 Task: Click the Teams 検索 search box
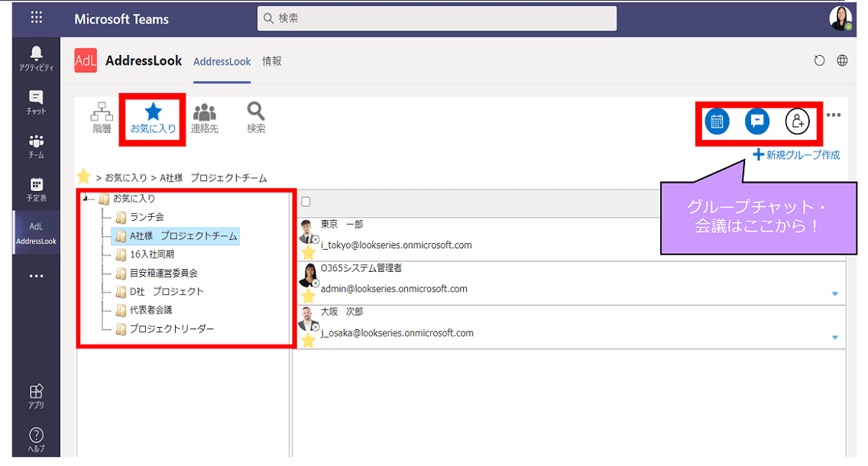tap(436, 18)
